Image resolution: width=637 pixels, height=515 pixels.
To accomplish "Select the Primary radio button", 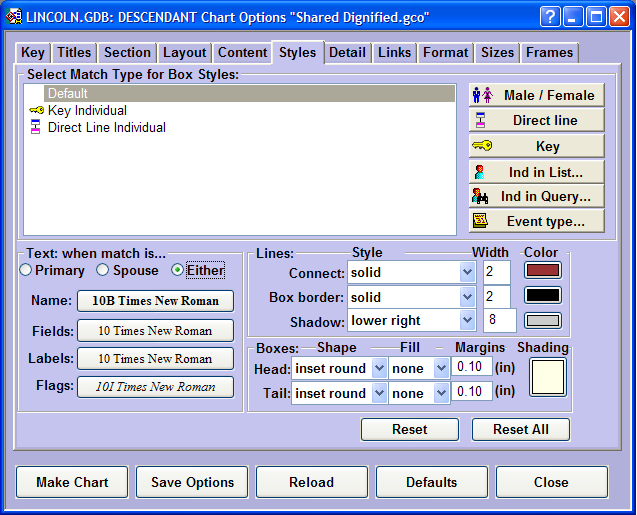I will pyautogui.click(x=27, y=270).
